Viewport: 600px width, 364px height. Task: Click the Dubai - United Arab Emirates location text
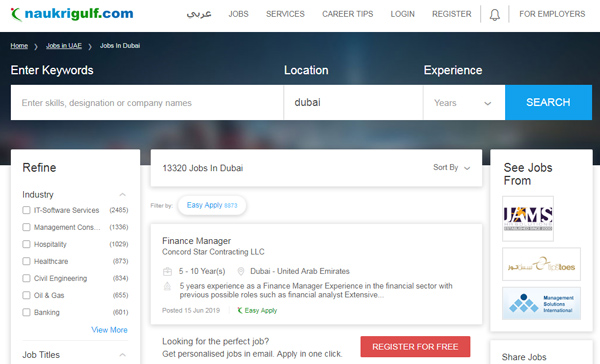pos(300,271)
